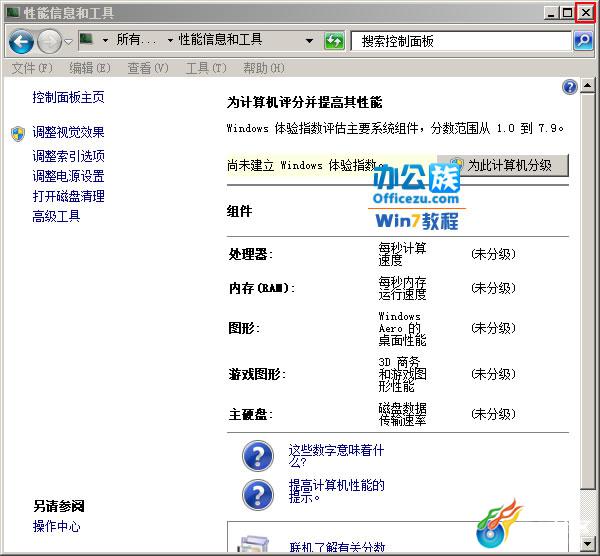Select the 图形: row label
This screenshot has height=556, width=600.
pos(244,328)
